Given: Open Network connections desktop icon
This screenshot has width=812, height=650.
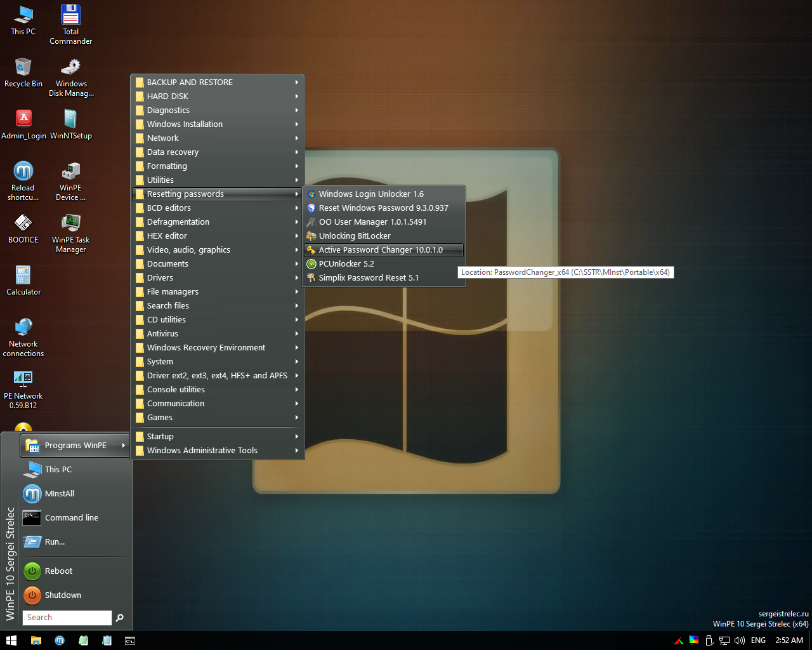Looking at the screenshot, I should coord(23,338).
